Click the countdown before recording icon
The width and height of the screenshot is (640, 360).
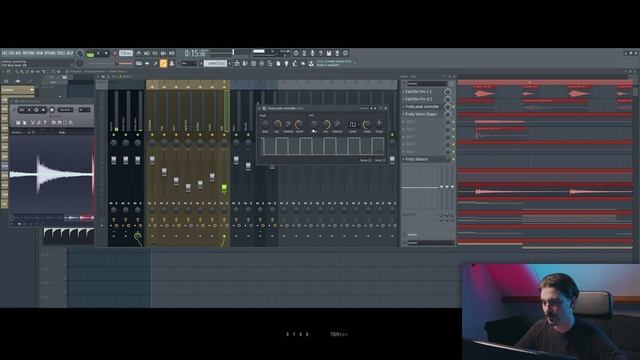[155, 53]
